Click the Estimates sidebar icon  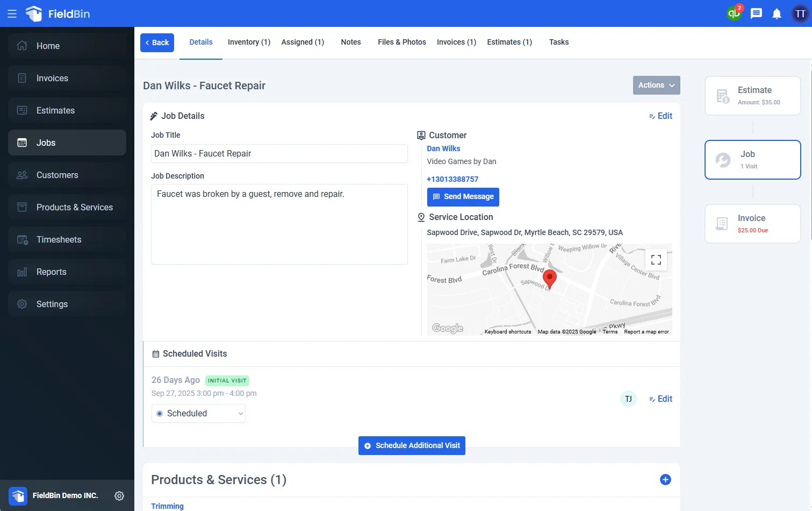point(22,110)
